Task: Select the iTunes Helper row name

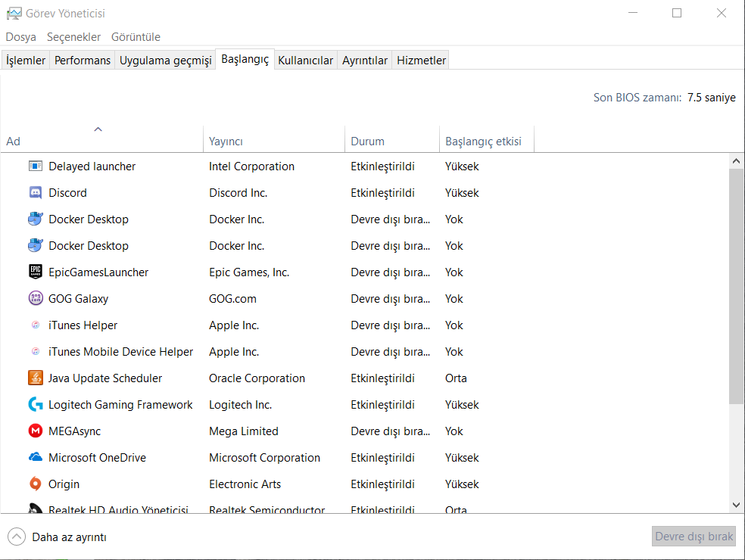Action: click(x=83, y=325)
